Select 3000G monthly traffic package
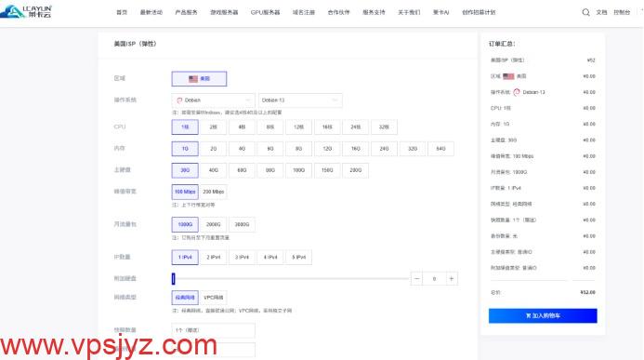This screenshot has height=360, width=644. [x=242, y=224]
